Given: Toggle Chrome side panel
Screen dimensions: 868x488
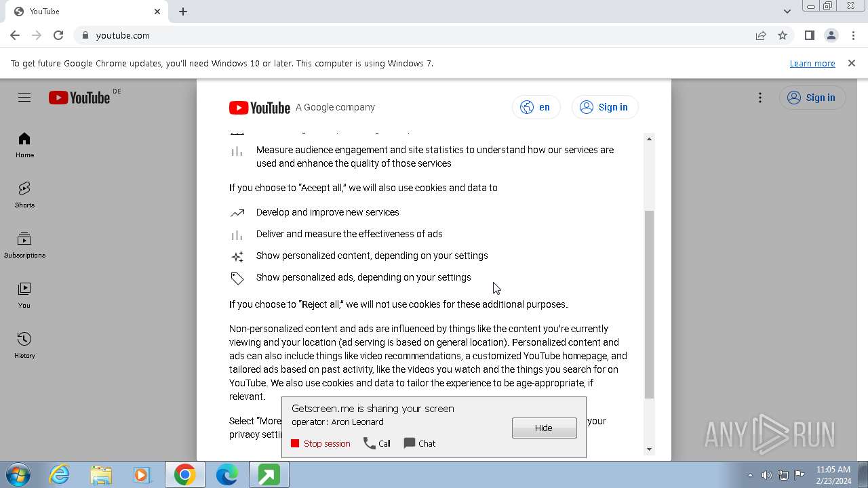Looking at the screenshot, I should point(809,35).
